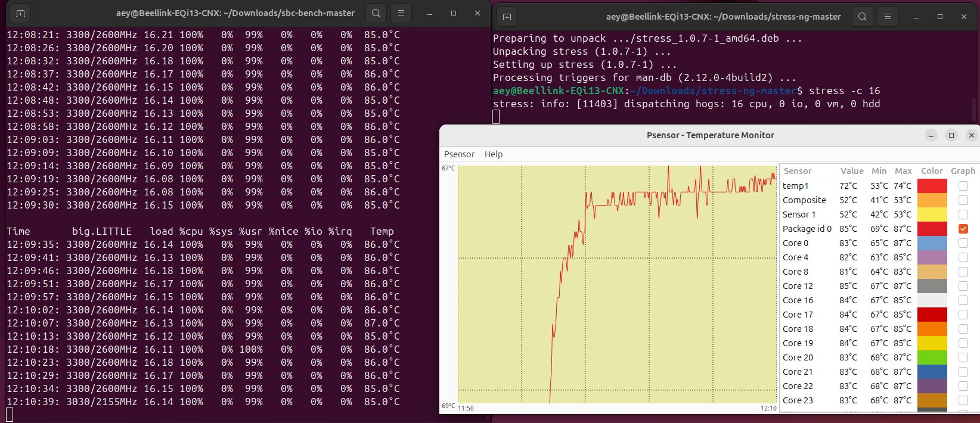Sort by the Min column header

879,171
